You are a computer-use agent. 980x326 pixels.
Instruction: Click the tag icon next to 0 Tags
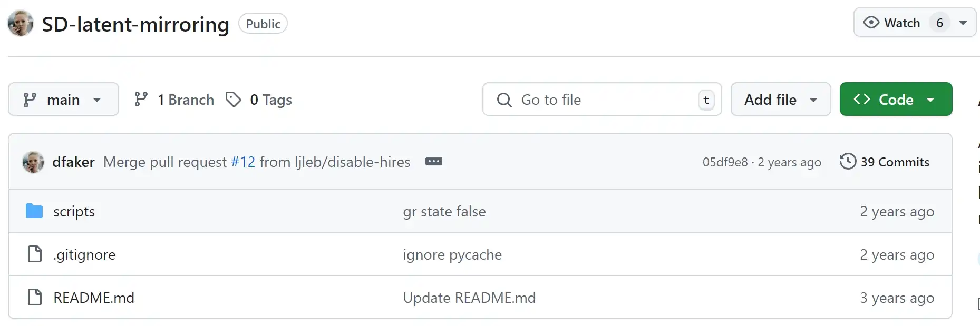click(x=233, y=100)
